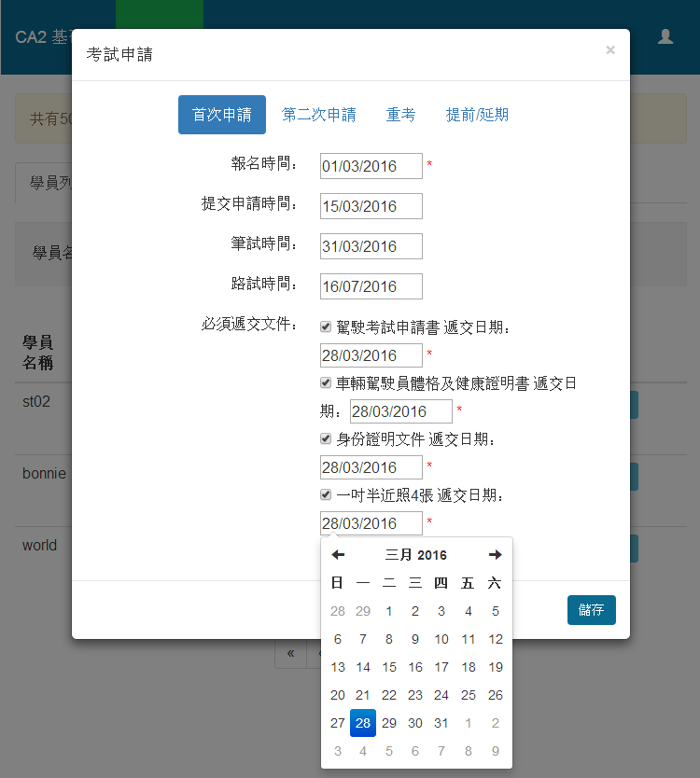Uncheck 車輛駕駛員體格及健康證明書 checkbox
700x778 pixels.
(x=326, y=383)
